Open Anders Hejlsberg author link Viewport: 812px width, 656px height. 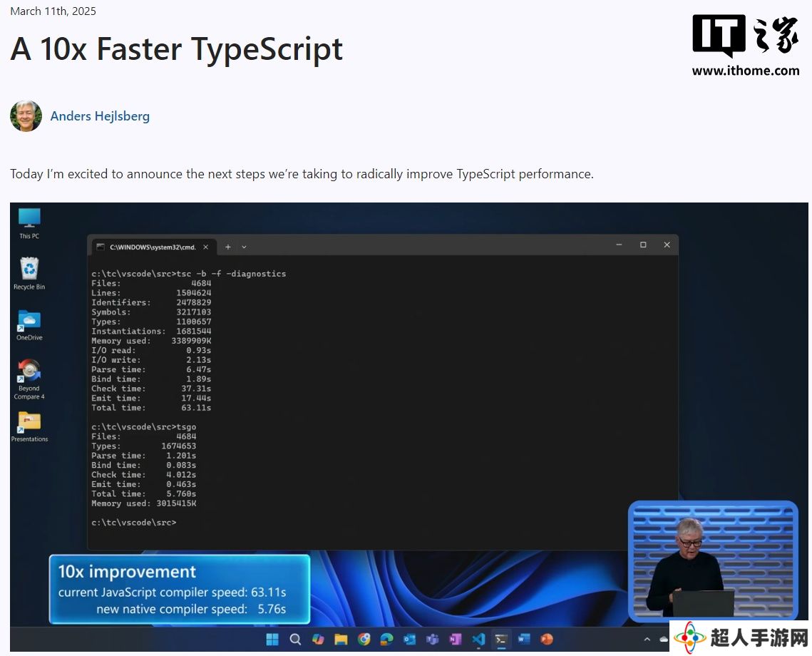pyautogui.click(x=100, y=116)
